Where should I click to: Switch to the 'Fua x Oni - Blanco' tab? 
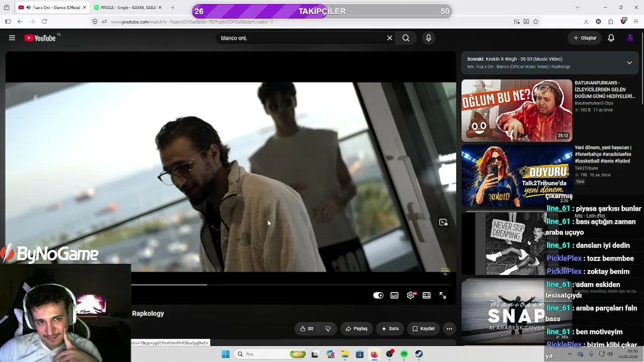point(52,8)
